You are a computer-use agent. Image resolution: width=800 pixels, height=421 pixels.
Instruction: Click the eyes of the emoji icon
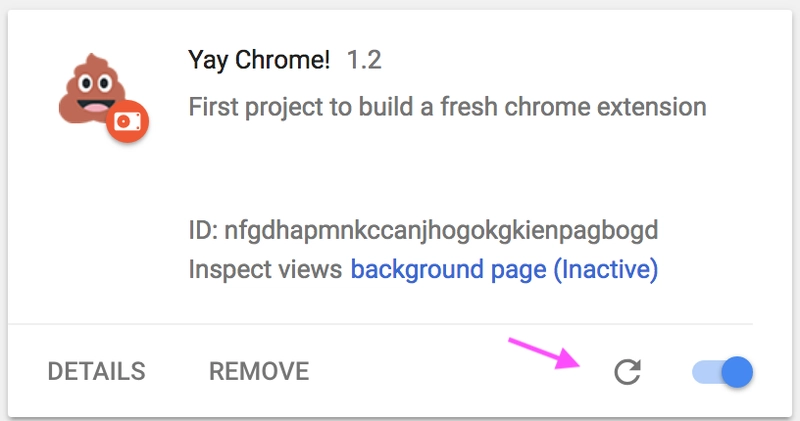pos(95,83)
